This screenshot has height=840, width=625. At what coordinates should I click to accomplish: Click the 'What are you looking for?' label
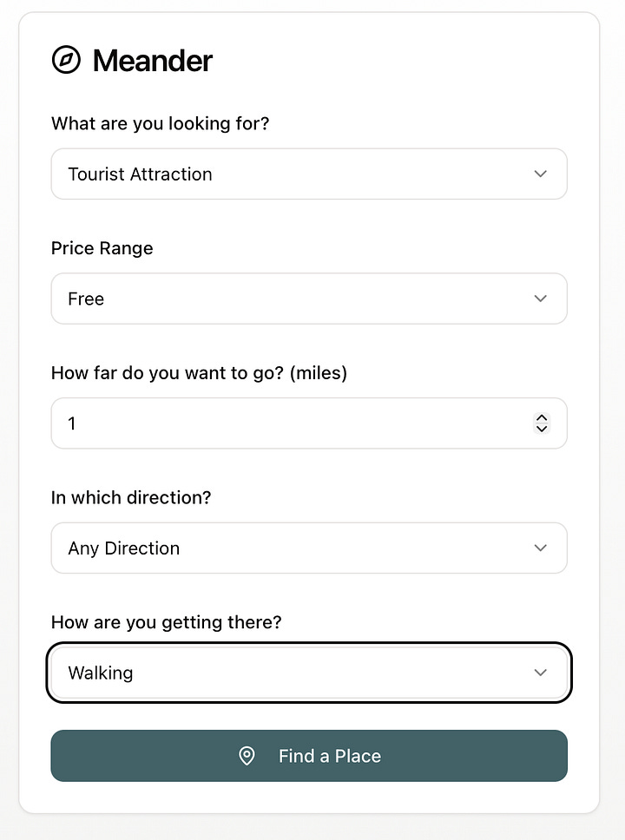[161, 124]
